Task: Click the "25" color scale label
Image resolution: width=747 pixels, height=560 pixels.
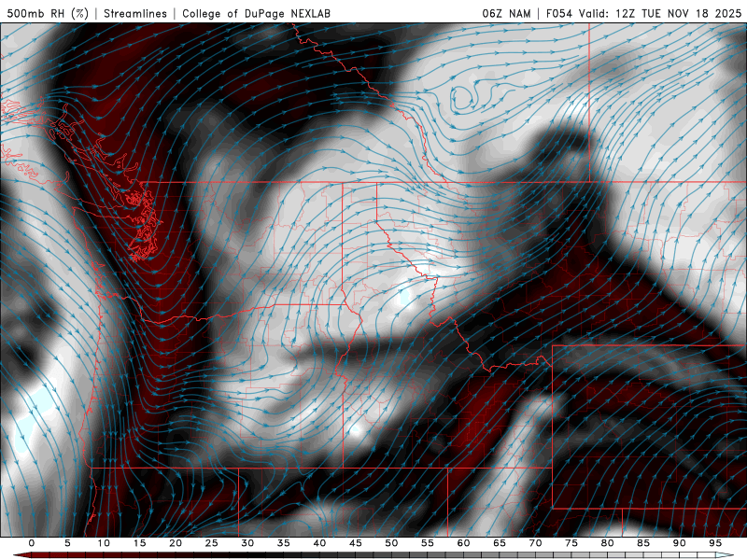Action: pyautogui.click(x=212, y=543)
